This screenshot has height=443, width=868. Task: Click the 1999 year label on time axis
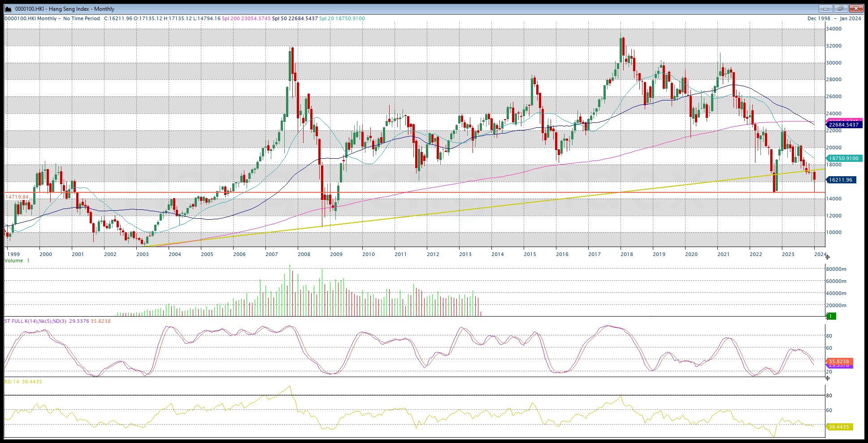(x=13, y=254)
